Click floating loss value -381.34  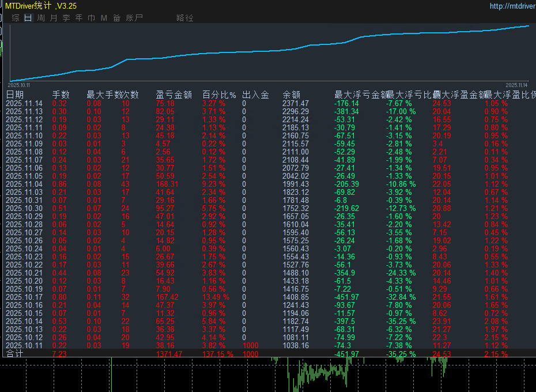point(346,111)
